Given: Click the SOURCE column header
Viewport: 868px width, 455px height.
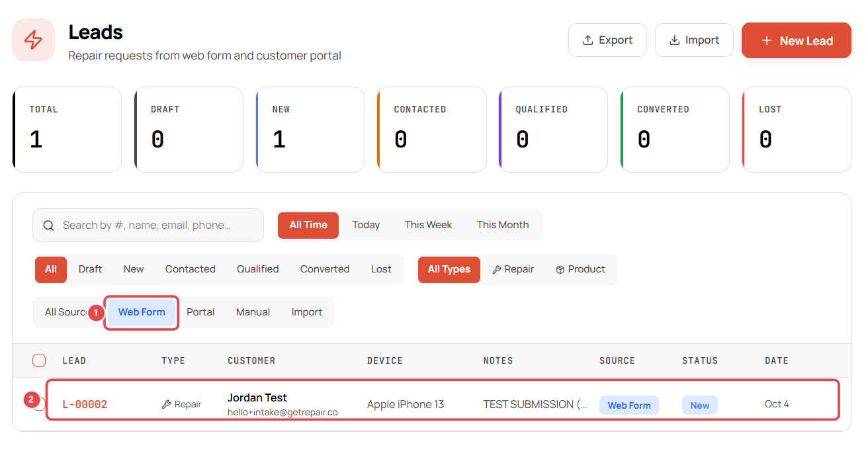Looking at the screenshot, I should coord(617,360).
